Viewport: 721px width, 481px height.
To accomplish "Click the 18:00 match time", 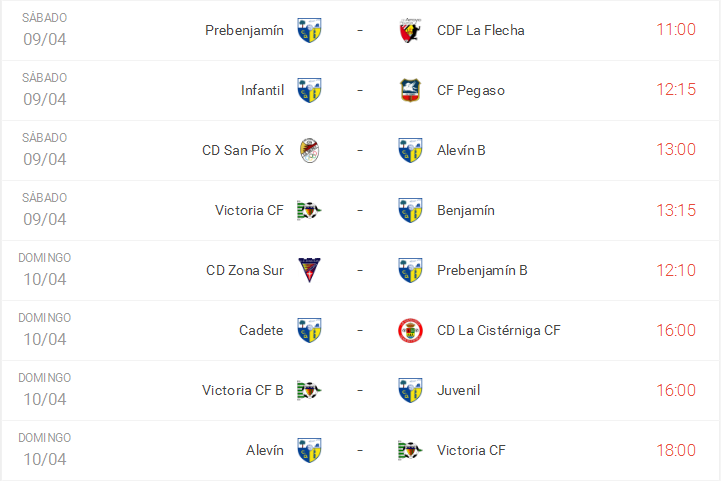I will point(675,450).
